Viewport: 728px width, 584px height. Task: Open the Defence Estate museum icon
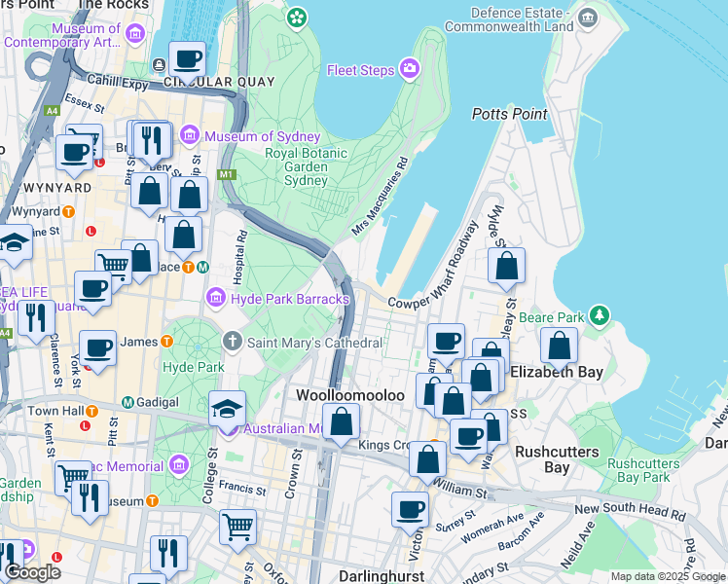click(588, 18)
